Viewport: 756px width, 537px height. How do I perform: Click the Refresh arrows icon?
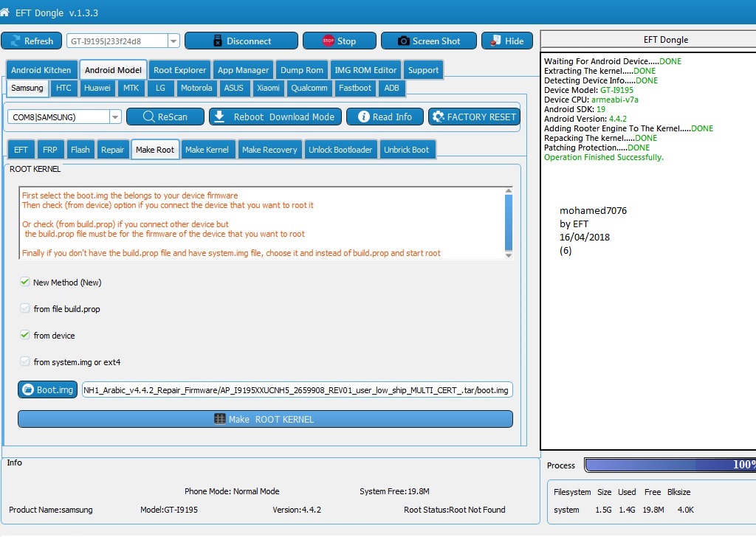16,41
